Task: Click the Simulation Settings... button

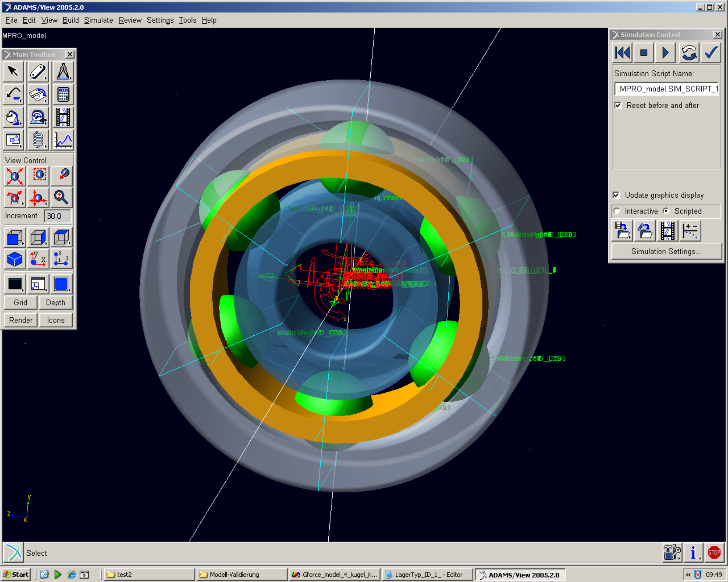Action: pyautogui.click(x=666, y=252)
